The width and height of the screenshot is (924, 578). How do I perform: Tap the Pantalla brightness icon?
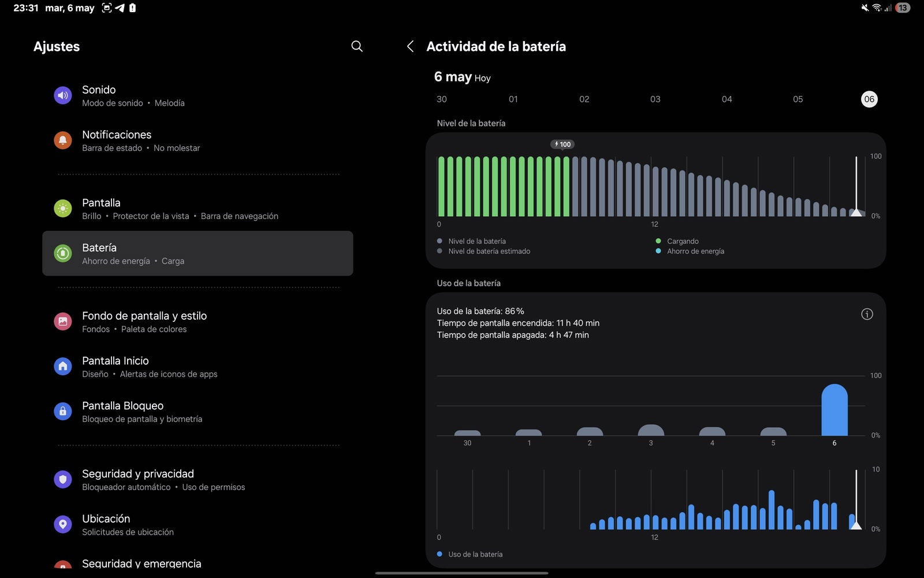(63, 209)
